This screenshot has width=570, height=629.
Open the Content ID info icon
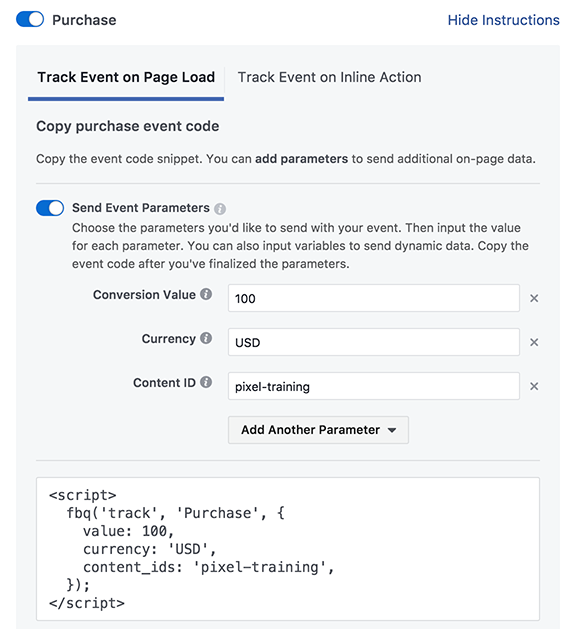[x=206, y=382]
